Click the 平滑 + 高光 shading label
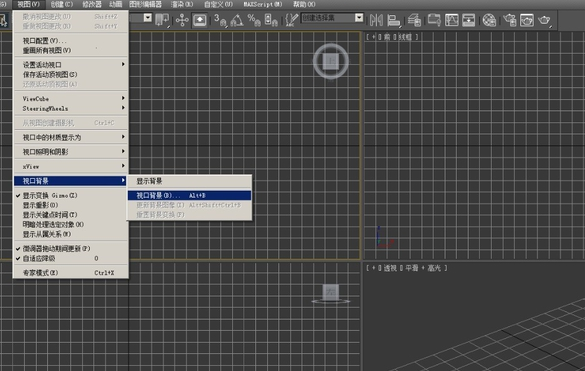The height and width of the screenshot is (371, 585). (423, 268)
